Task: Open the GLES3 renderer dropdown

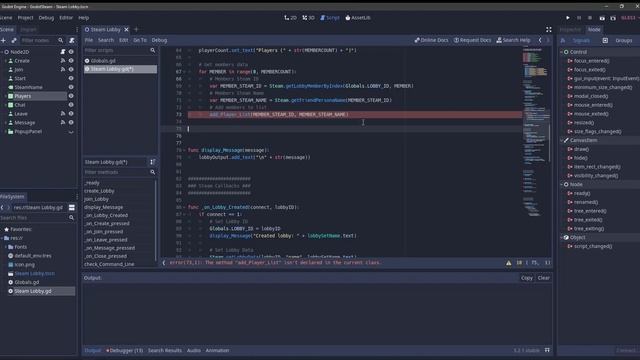Action: 630,18
